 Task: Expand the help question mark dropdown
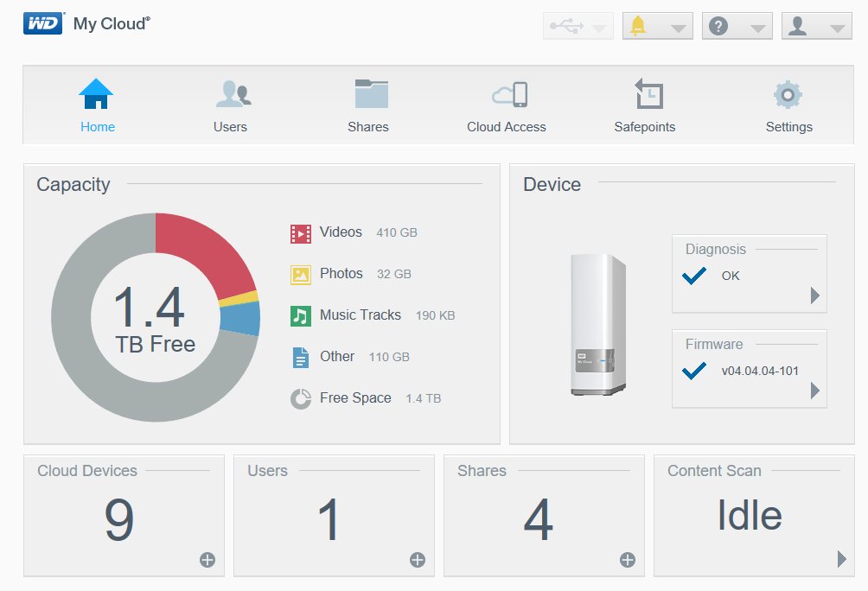click(737, 26)
